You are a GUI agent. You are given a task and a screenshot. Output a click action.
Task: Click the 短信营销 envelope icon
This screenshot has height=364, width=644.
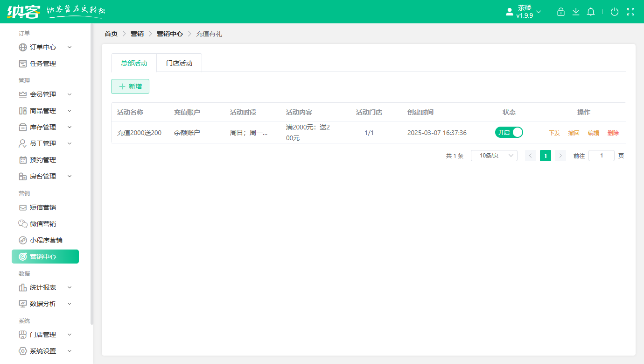pyautogui.click(x=22, y=207)
